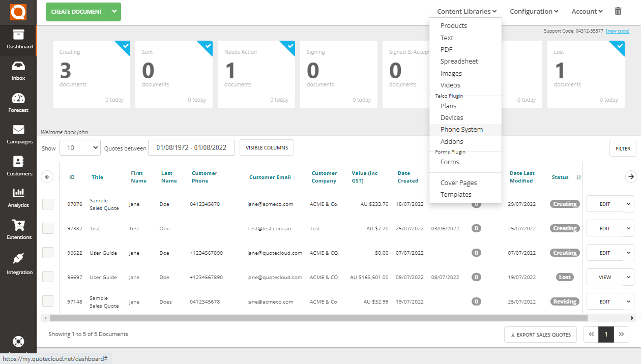
Task: Open the Configuration menu
Action: (534, 11)
